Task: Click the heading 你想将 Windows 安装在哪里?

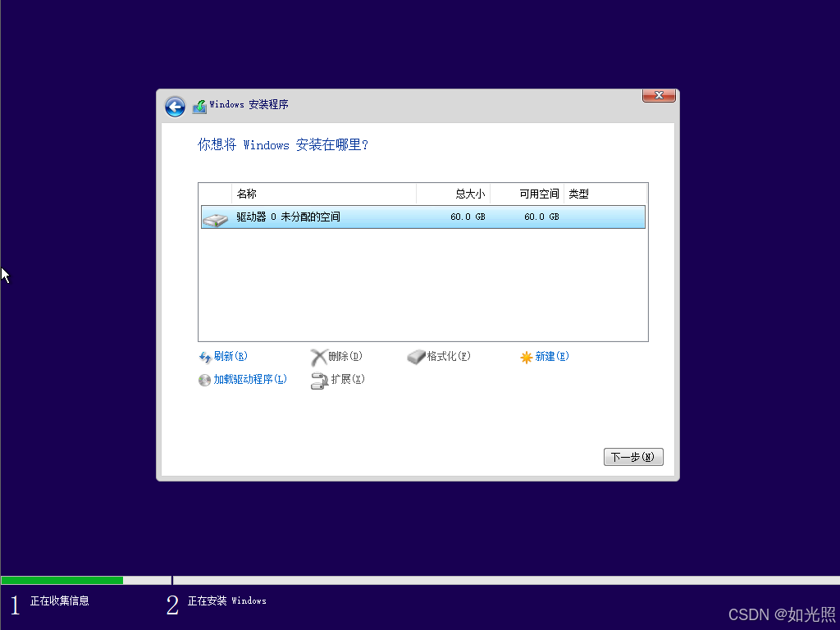Action: point(283,144)
